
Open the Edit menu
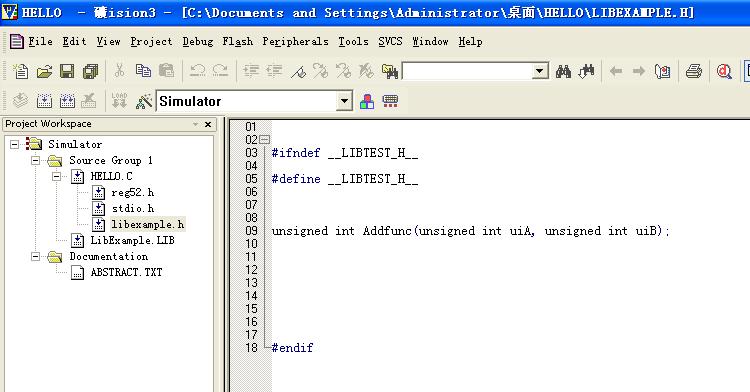(x=74, y=42)
